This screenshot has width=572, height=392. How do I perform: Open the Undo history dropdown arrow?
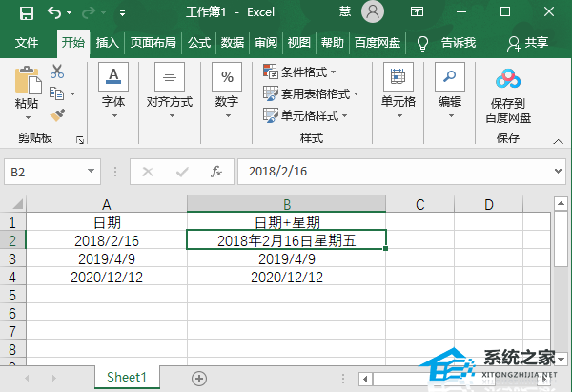coord(70,13)
